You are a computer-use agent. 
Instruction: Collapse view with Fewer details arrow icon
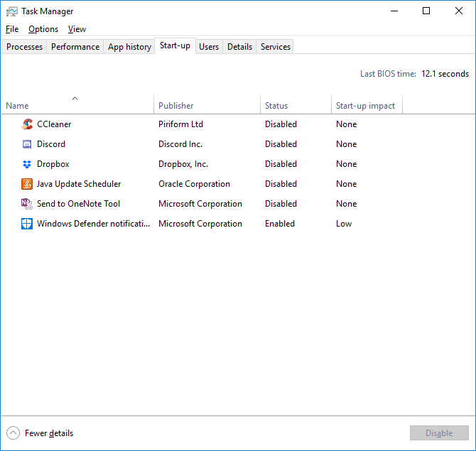click(x=13, y=433)
